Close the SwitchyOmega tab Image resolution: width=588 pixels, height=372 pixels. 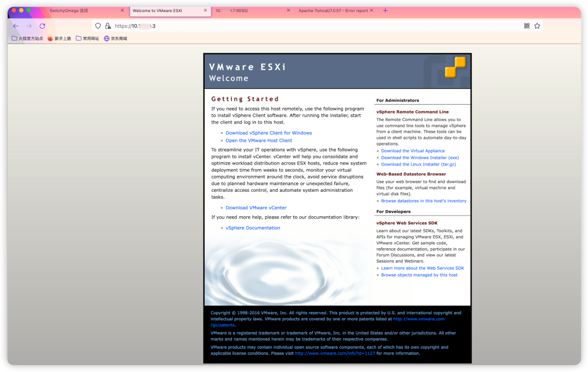pos(122,10)
